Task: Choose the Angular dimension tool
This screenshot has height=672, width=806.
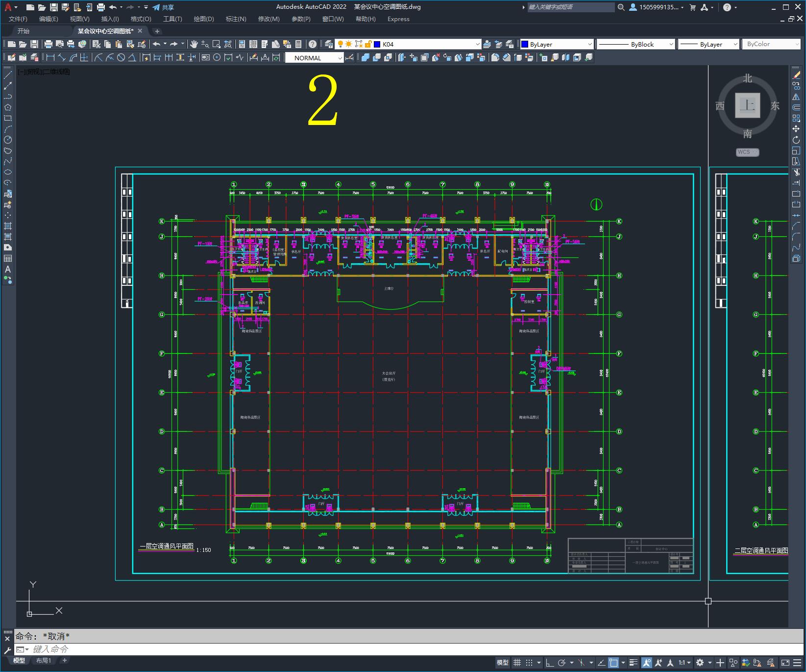Action: coord(132,57)
